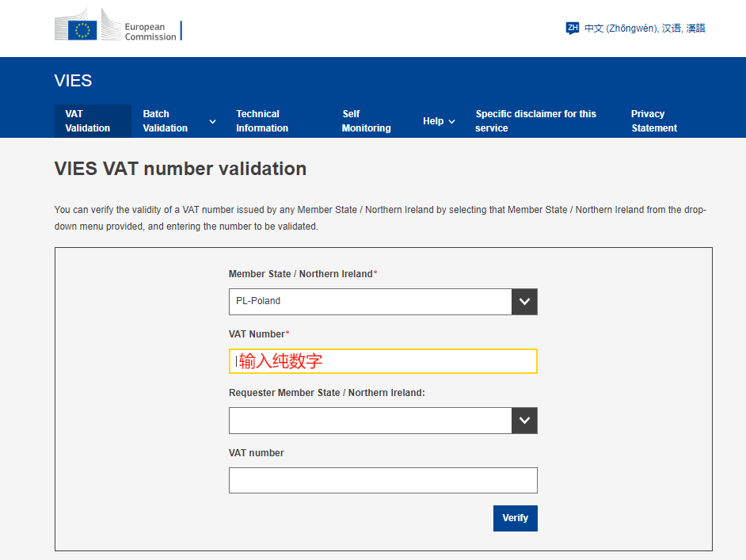Go to the Technical Information page
The height and width of the screenshot is (560, 746).
click(262, 121)
